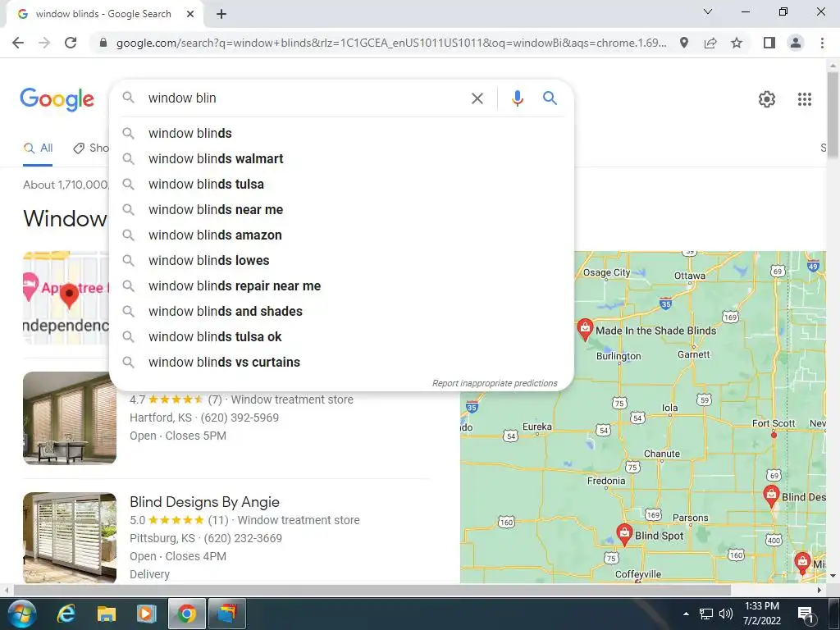Start voice search with the microphone icon

click(x=517, y=98)
